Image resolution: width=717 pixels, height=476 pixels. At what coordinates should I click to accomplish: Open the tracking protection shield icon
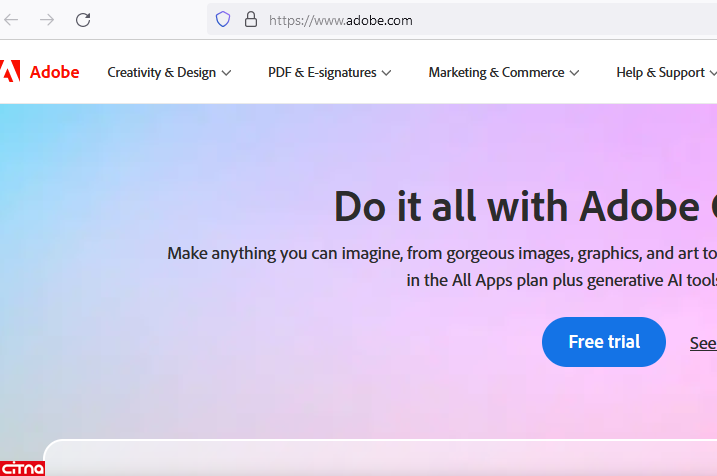223,19
